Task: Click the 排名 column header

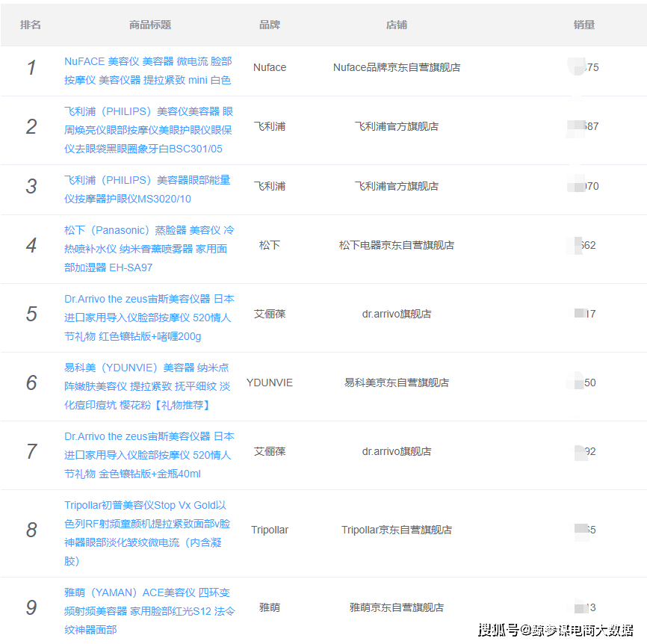Action: 31,25
